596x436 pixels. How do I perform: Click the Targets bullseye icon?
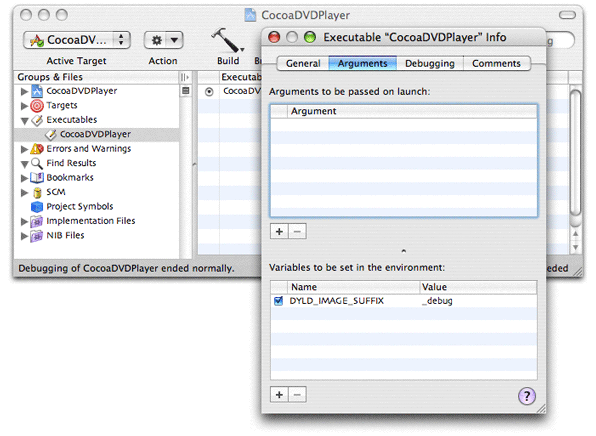(37, 106)
